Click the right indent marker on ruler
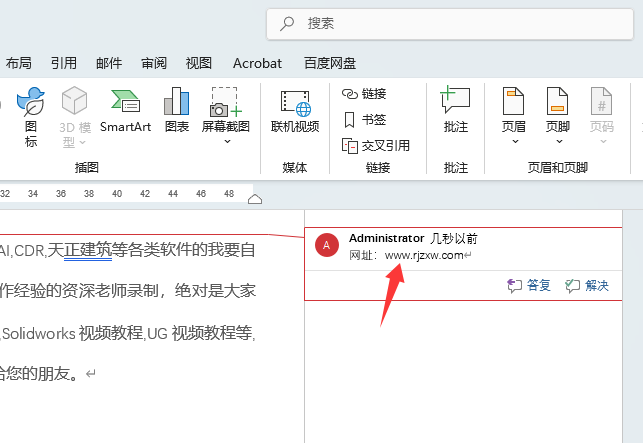This screenshot has width=643, height=443. tap(255, 199)
